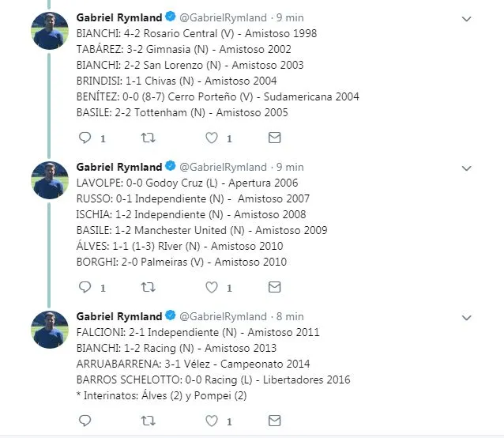The height and width of the screenshot is (438, 504).
Task: Click @GabrielRymland handle on the LAVOLPE tweet
Action: coord(223,167)
